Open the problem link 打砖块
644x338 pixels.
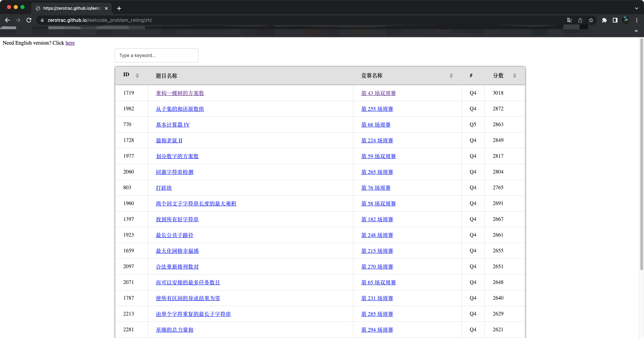(x=164, y=188)
